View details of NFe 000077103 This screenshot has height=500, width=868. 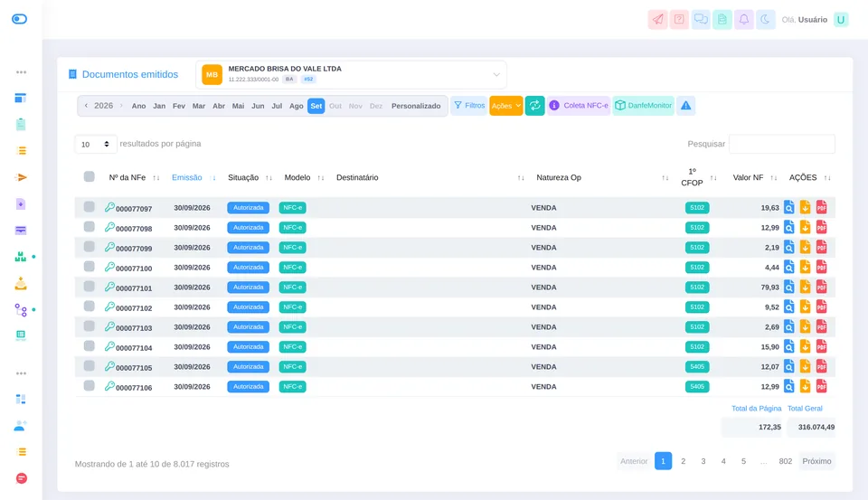tap(788, 326)
